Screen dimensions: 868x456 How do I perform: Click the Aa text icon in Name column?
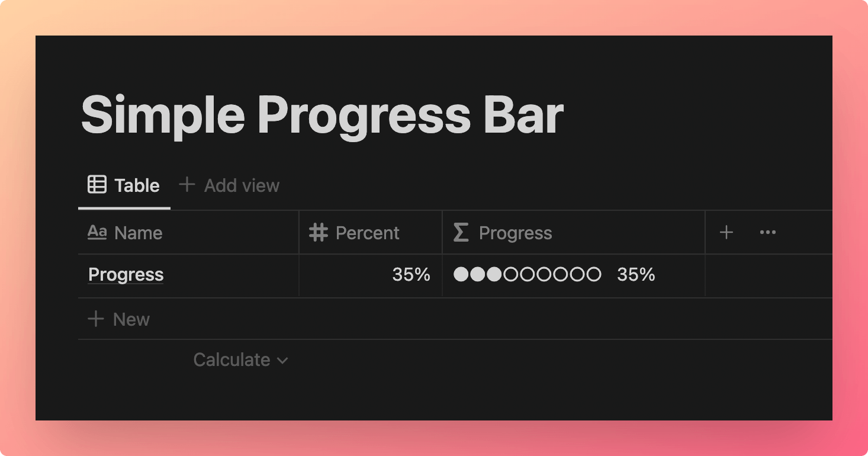[97, 232]
